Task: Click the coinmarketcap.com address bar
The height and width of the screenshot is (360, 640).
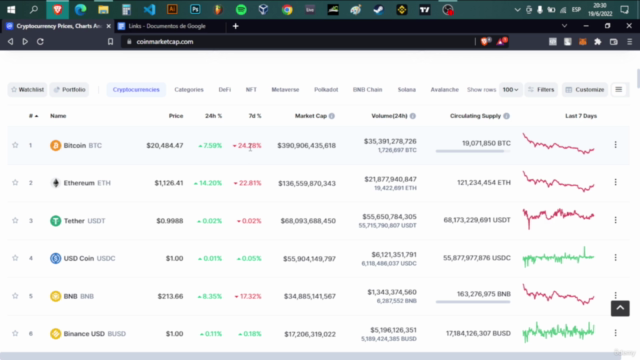Action: (298, 42)
